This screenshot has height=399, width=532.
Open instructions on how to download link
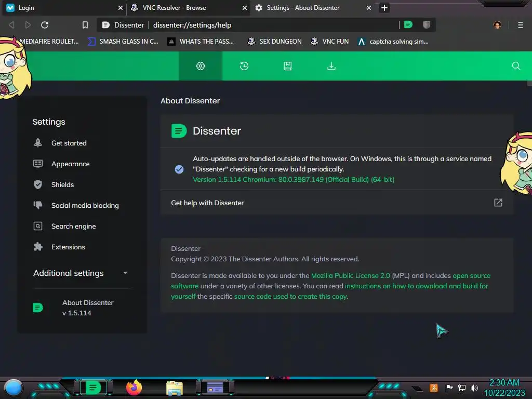click(x=416, y=286)
